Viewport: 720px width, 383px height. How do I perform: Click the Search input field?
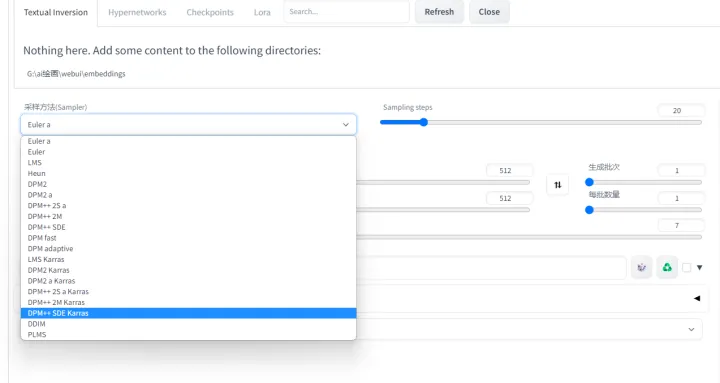347,11
